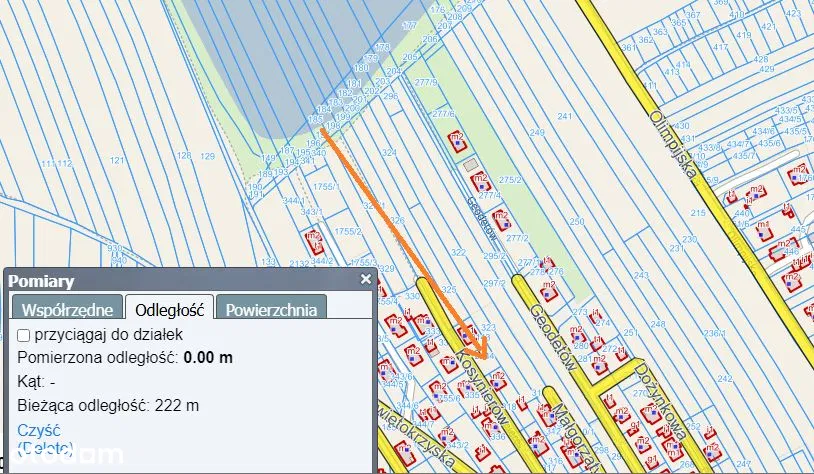
Task: Click parcel number 121
Action: pyautogui.click(x=117, y=160)
